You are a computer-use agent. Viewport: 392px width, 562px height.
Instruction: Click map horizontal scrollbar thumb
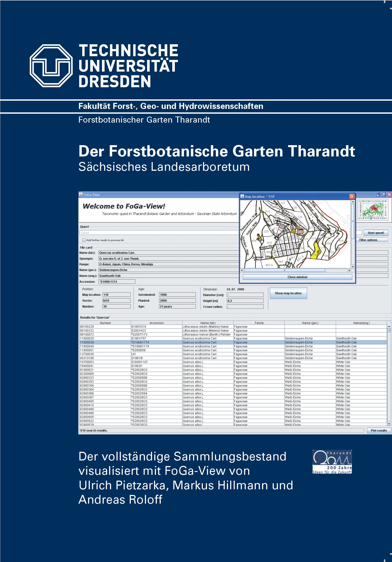coord(285,270)
